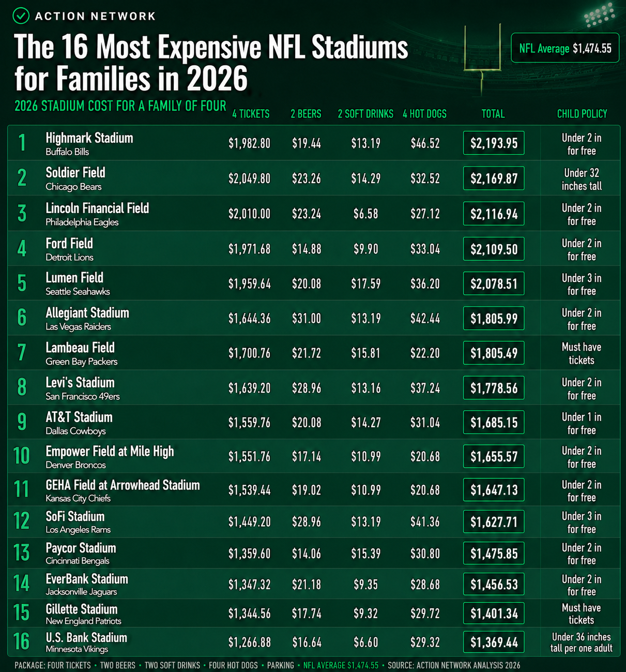Screen dimensions: 626x672
Task: Click Highmark Stadium total $2,193.95 box
Action: pyautogui.click(x=494, y=143)
